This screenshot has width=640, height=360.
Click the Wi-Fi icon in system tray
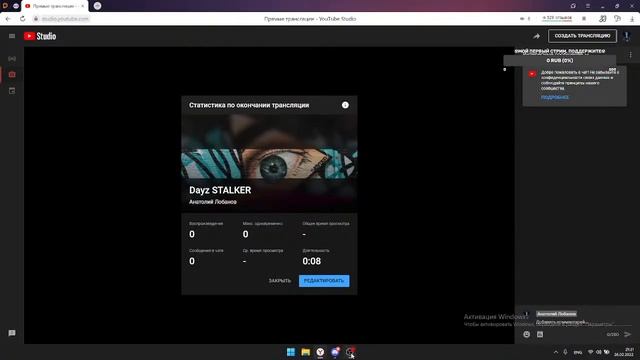pos(590,352)
